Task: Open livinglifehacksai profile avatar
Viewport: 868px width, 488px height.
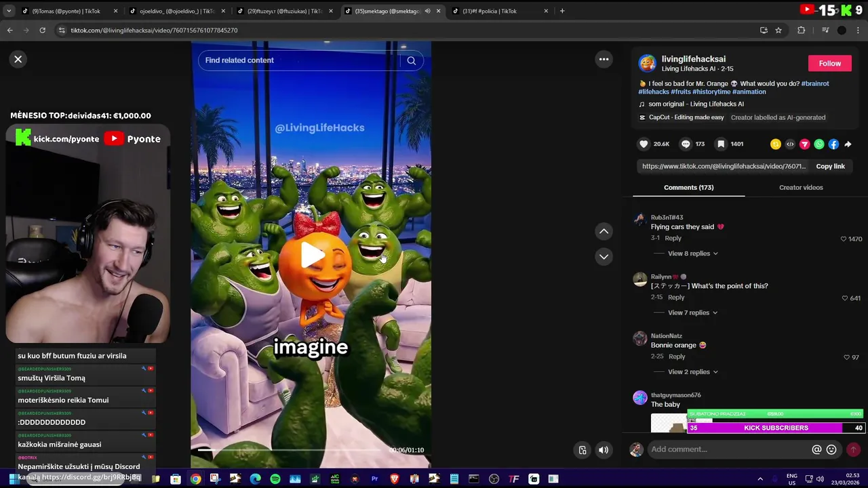Action: click(648, 64)
